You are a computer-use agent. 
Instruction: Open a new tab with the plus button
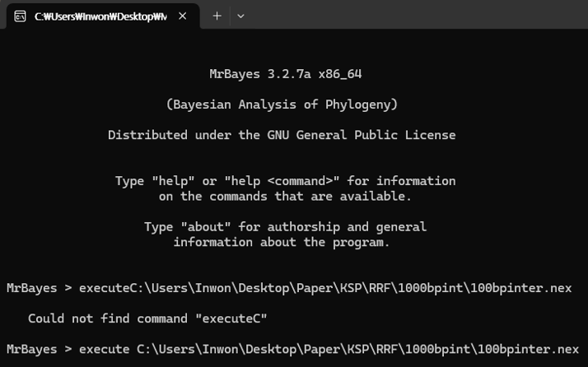217,16
